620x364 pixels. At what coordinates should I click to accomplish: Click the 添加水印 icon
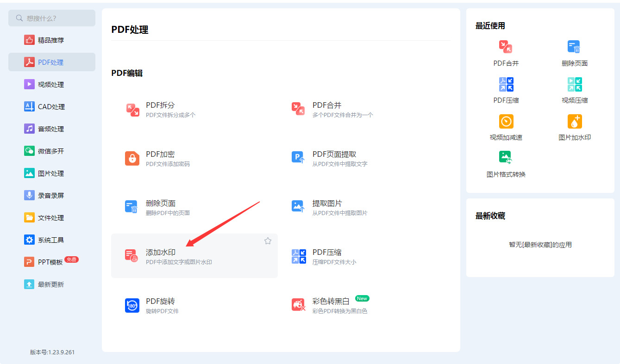pos(132,256)
